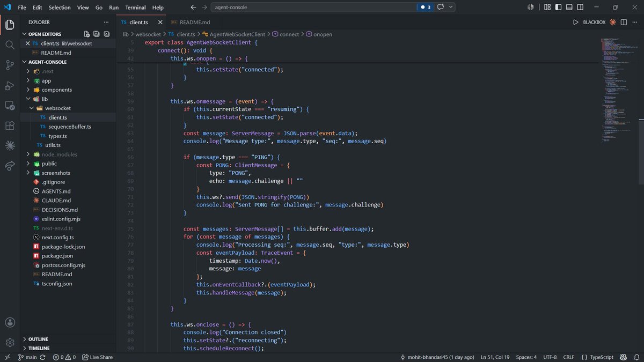Image resolution: width=644 pixels, height=362 pixels.
Task: Click Ln 51, Col 19 in status bar
Action: (x=495, y=357)
